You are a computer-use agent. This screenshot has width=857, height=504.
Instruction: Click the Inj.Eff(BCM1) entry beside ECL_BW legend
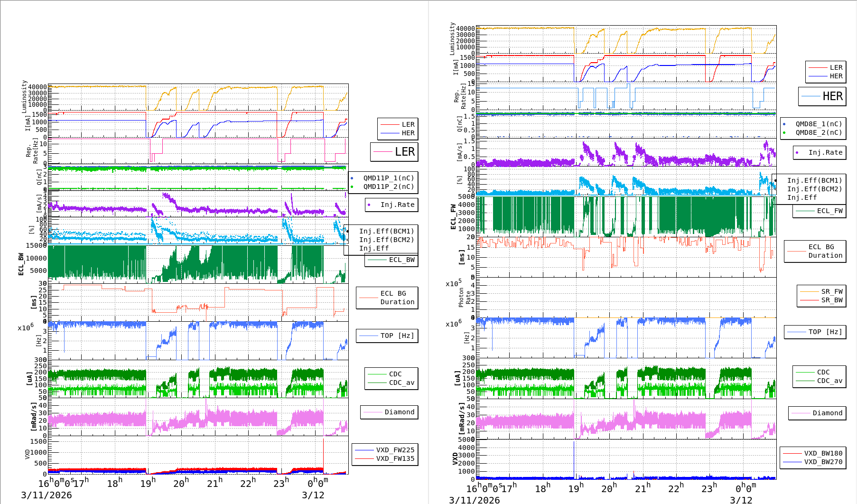[386, 231]
